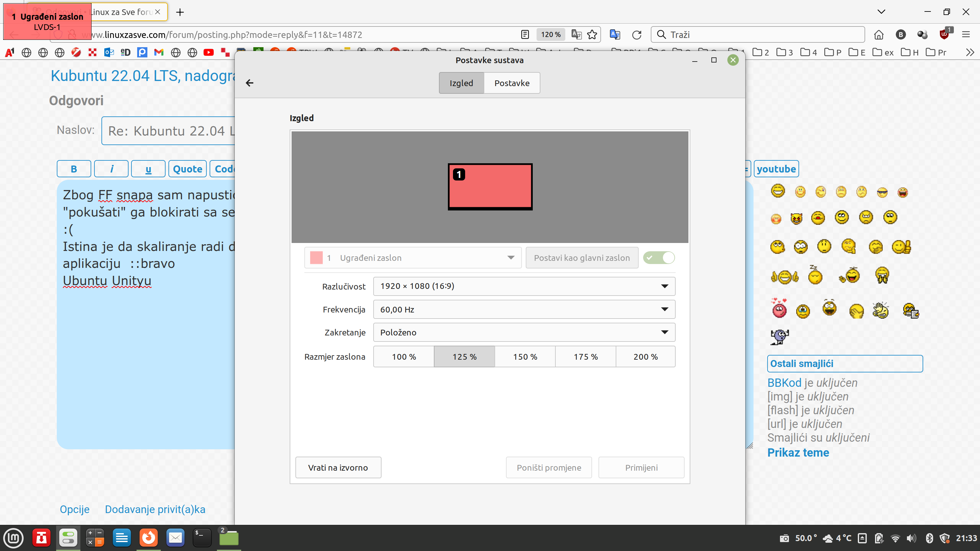
Task: Open the Frekvencija refresh rate dropdown
Action: coord(524,310)
